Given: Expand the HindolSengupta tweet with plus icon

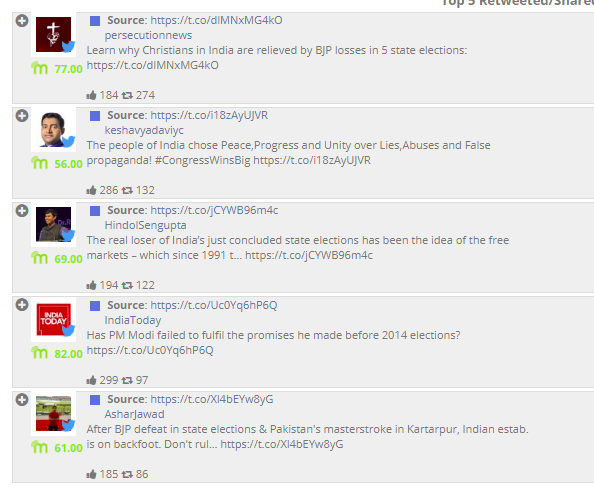Looking at the screenshot, I should tap(22, 211).
